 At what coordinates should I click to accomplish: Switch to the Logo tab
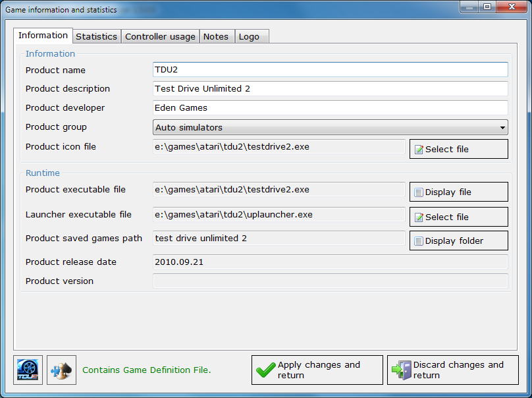click(249, 36)
